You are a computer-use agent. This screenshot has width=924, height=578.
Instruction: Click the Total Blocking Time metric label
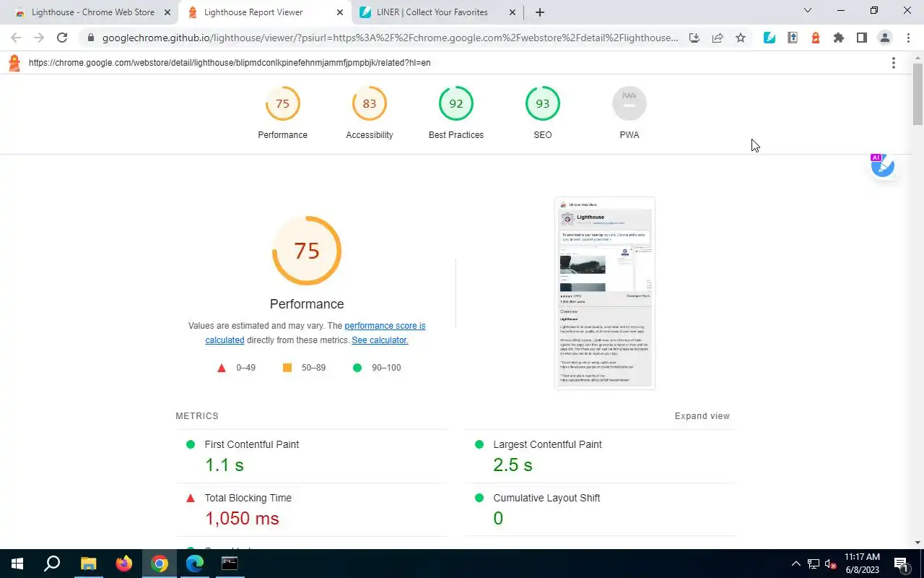tap(248, 498)
